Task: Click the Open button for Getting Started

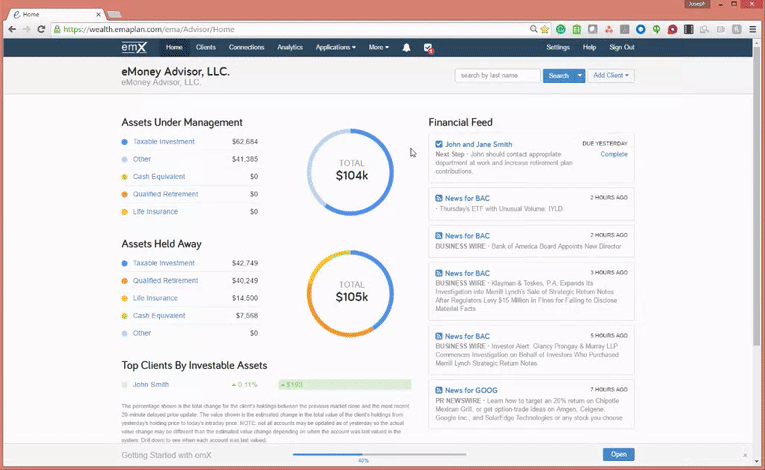Action: click(619, 454)
